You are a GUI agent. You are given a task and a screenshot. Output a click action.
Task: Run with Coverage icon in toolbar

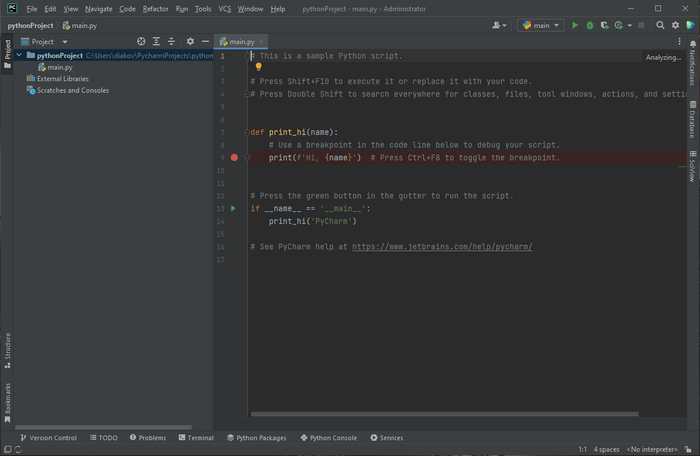[x=604, y=25]
